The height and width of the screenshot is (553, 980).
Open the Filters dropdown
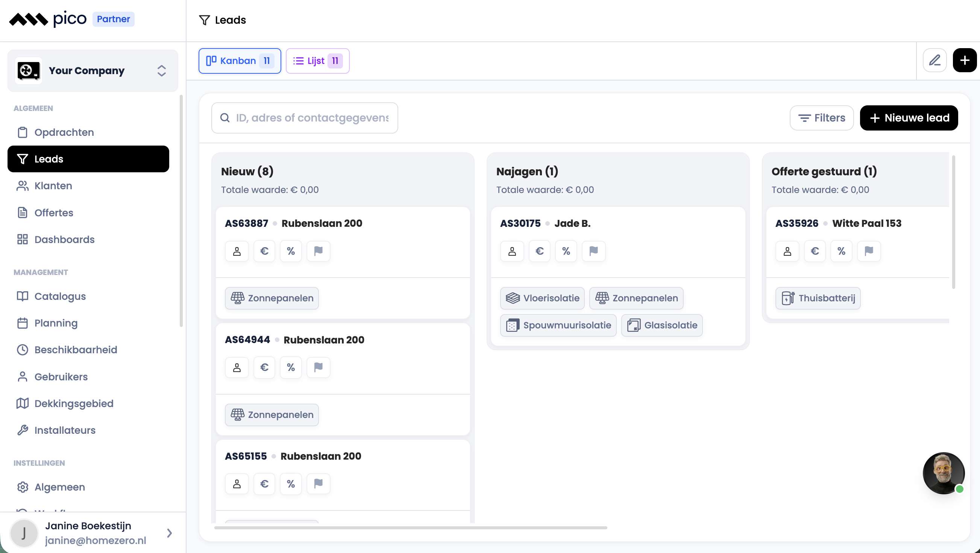pos(822,118)
